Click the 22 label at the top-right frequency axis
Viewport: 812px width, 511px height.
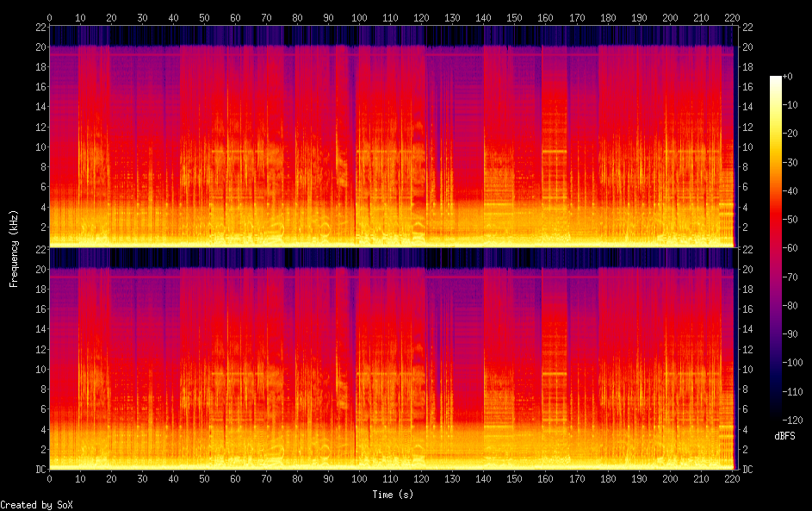click(748, 27)
